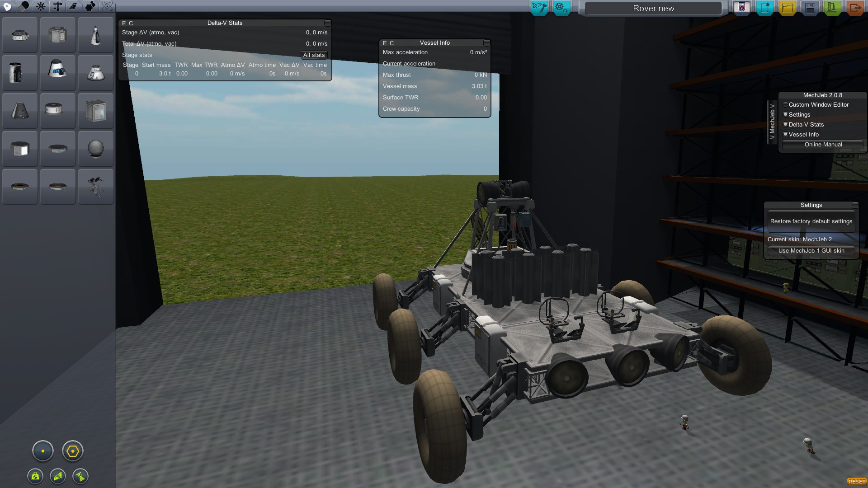
Task: Select the flag mission emblem icon
Action: click(742, 8)
